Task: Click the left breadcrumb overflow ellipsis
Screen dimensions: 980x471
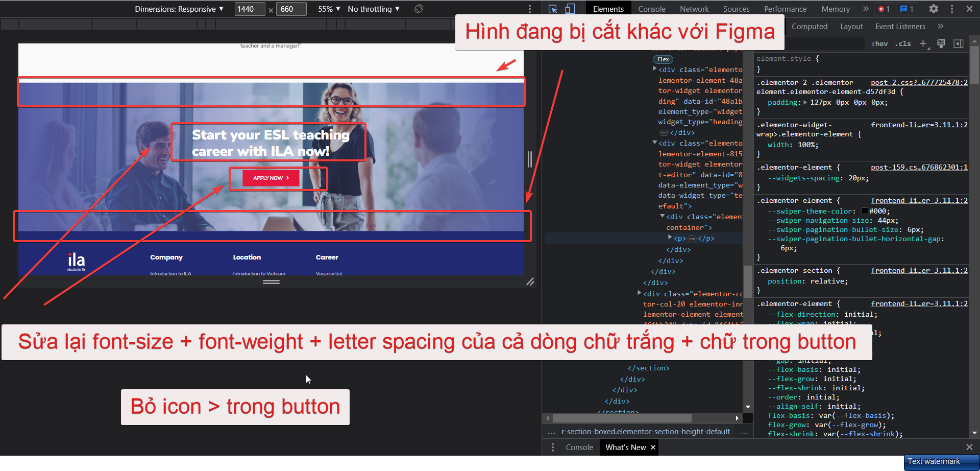Action: 551,432
